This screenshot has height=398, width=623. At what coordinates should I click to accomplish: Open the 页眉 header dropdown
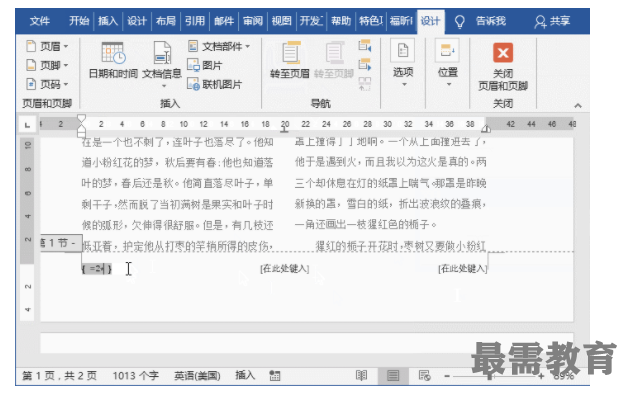[x=47, y=46]
